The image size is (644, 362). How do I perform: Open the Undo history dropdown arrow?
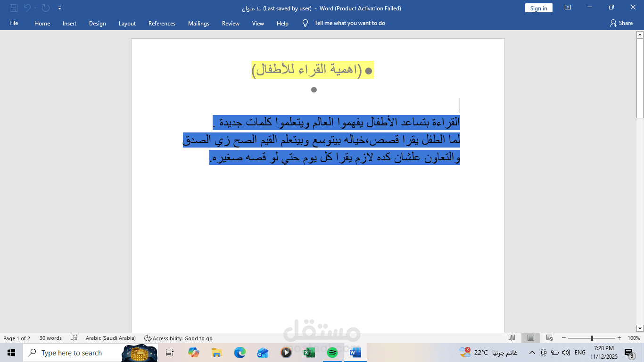point(35,8)
